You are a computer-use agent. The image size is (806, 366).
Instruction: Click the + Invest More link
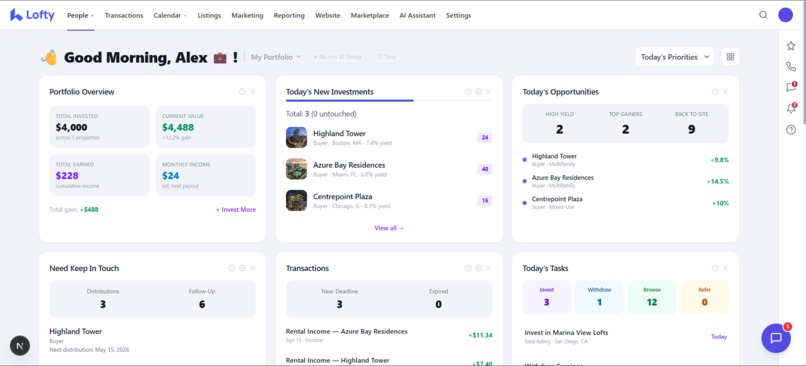coord(235,210)
